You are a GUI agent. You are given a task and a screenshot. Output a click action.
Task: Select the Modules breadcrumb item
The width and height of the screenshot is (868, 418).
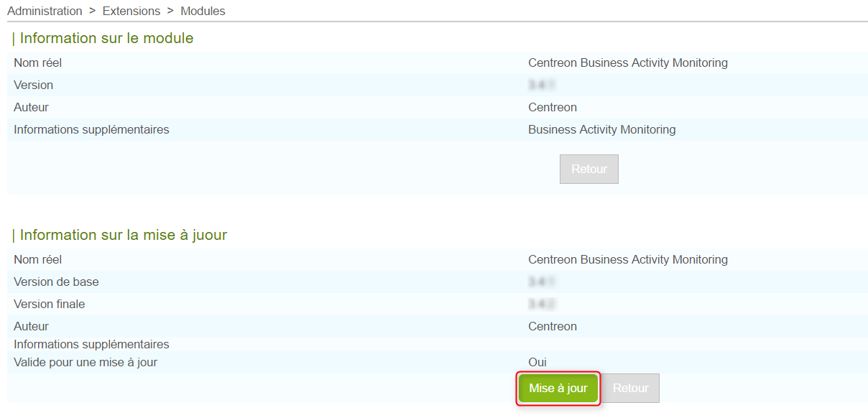coord(203,11)
